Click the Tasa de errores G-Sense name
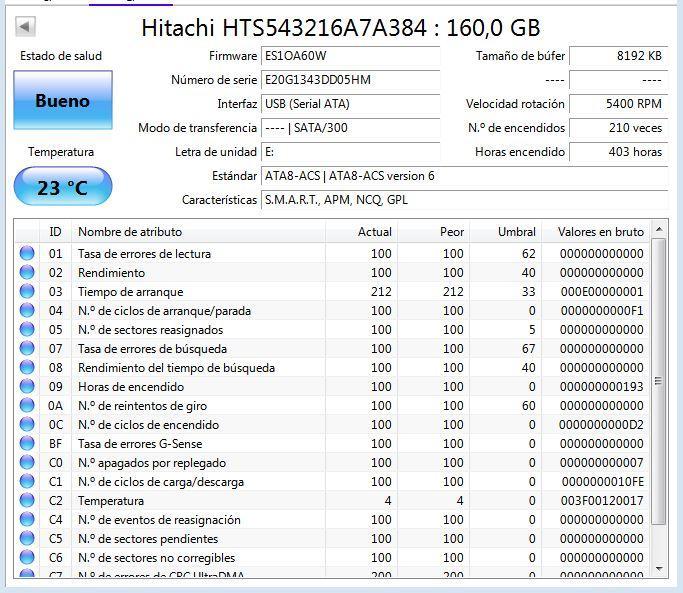683x593 pixels. click(x=140, y=444)
